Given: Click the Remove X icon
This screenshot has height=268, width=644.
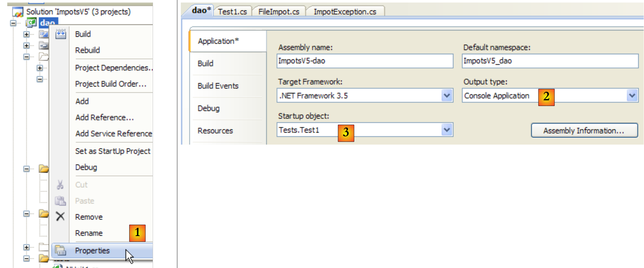Looking at the screenshot, I should pos(60,217).
